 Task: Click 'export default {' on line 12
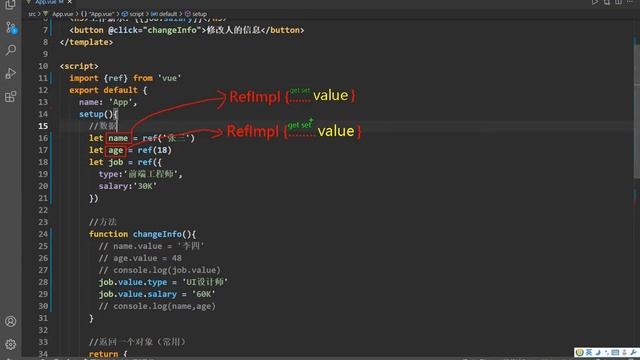click(108, 90)
